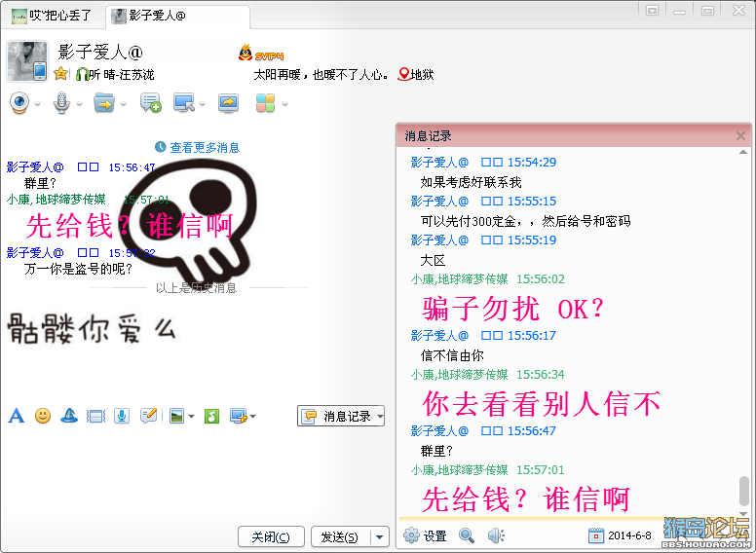Click the typed text 骷髅你爱么 in input box
Viewport: 756px width, 553px height.
click(92, 329)
